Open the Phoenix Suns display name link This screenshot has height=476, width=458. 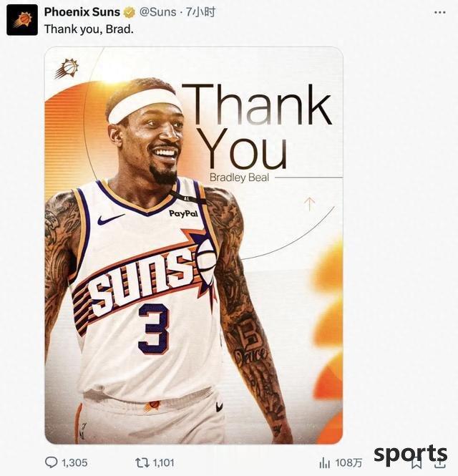(x=82, y=12)
